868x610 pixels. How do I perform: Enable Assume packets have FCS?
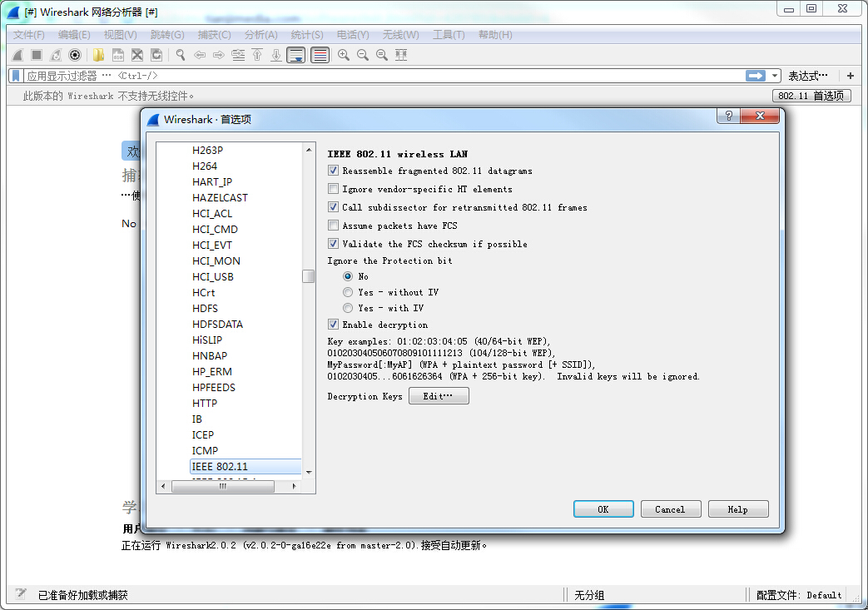pos(334,226)
